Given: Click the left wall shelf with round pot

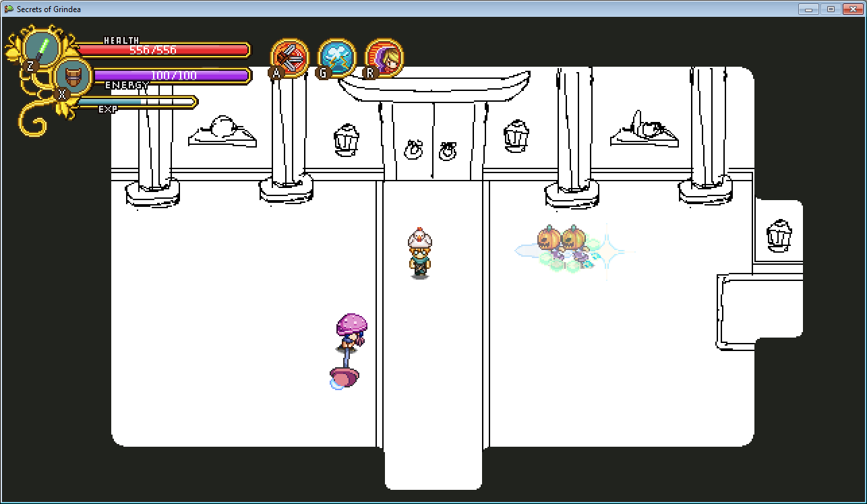Looking at the screenshot, I should [222, 131].
